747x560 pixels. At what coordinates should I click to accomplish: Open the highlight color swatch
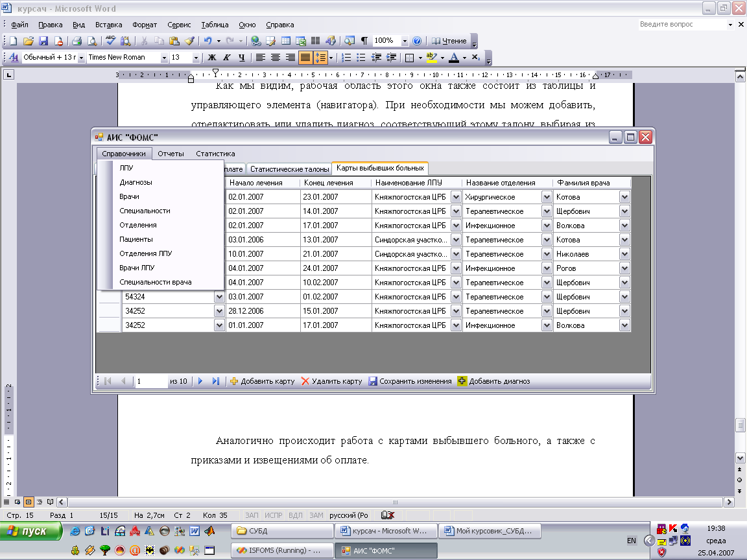[x=432, y=58]
